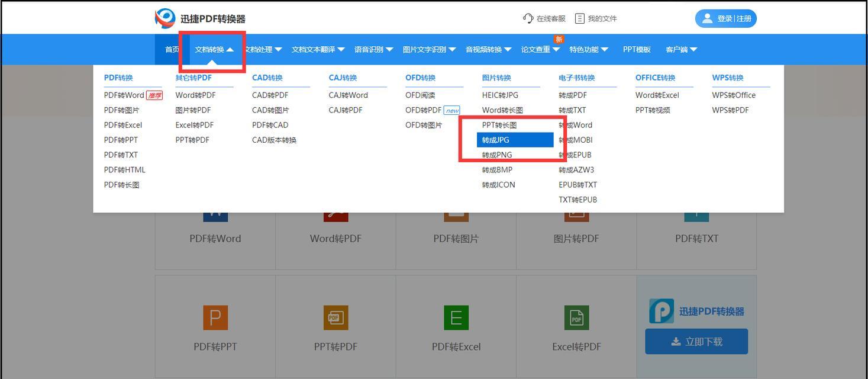The width and height of the screenshot is (868, 379).
Task: Select 转成AZW3 option
Action: pyautogui.click(x=577, y=170)
